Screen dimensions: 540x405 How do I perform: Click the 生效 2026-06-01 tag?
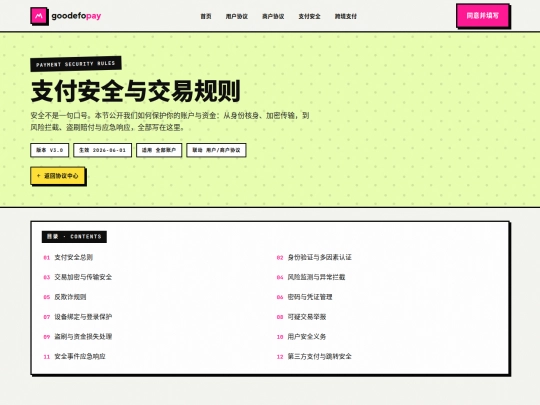pos(102,150)
